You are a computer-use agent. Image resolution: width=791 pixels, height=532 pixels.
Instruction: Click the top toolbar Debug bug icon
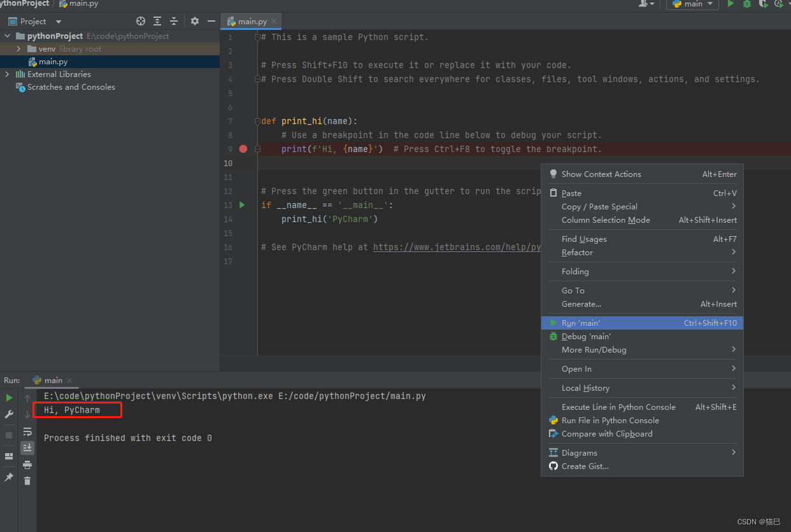[746, 4]
